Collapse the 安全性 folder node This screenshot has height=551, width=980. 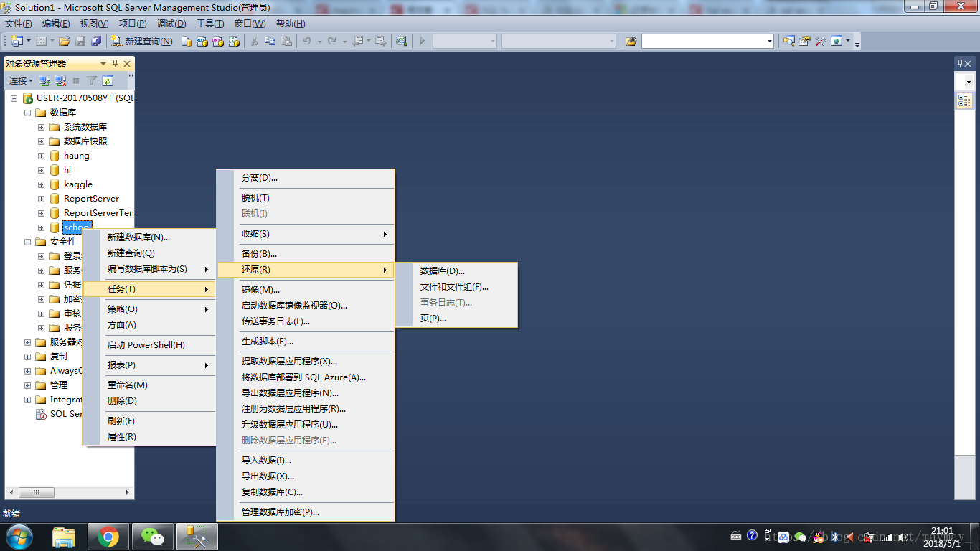coord(27,242)
